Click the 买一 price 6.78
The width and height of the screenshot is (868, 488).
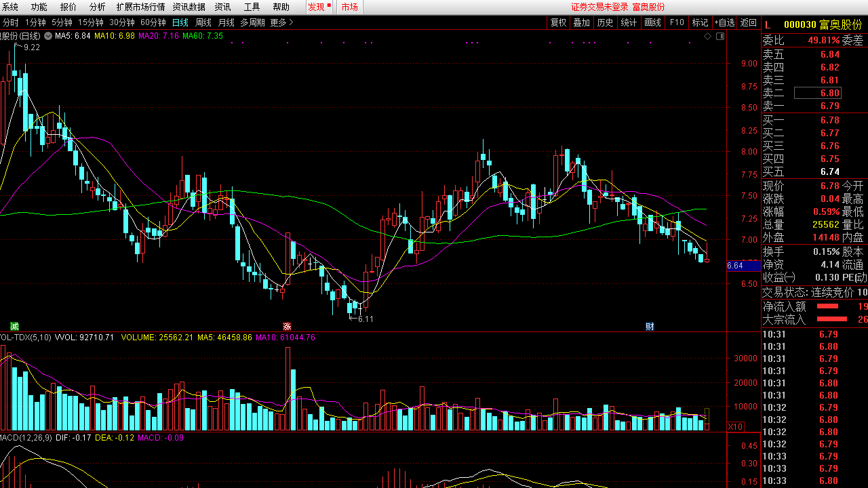click(829, 120)
